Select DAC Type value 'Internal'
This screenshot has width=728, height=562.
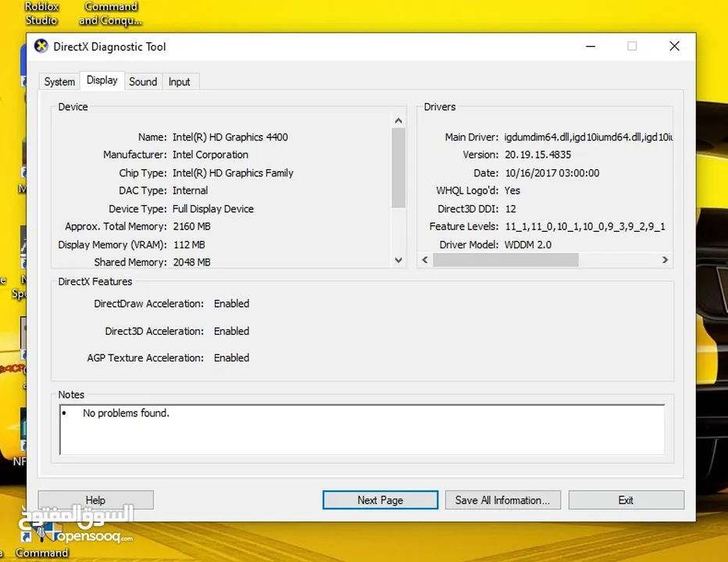[x=191, y=190]
